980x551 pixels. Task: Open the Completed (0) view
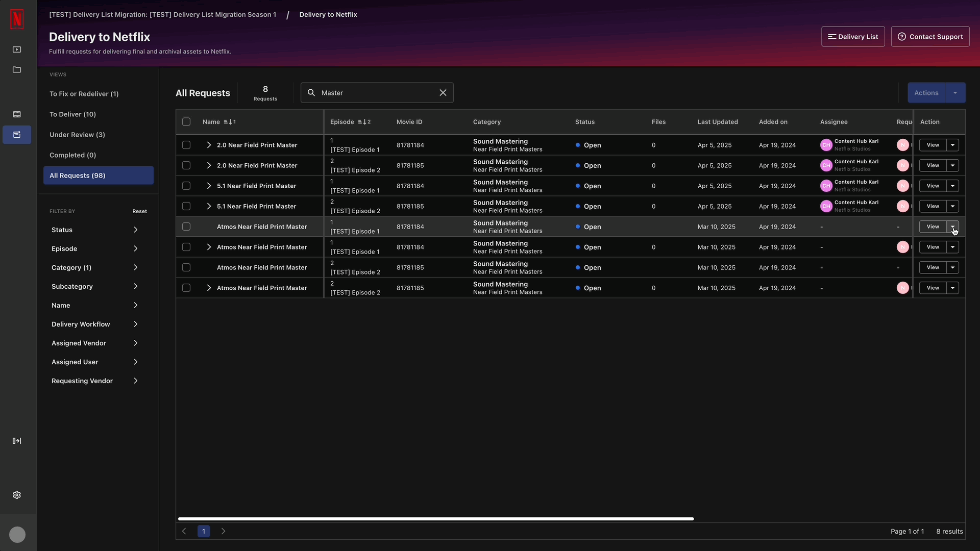[x=98, y=155]
